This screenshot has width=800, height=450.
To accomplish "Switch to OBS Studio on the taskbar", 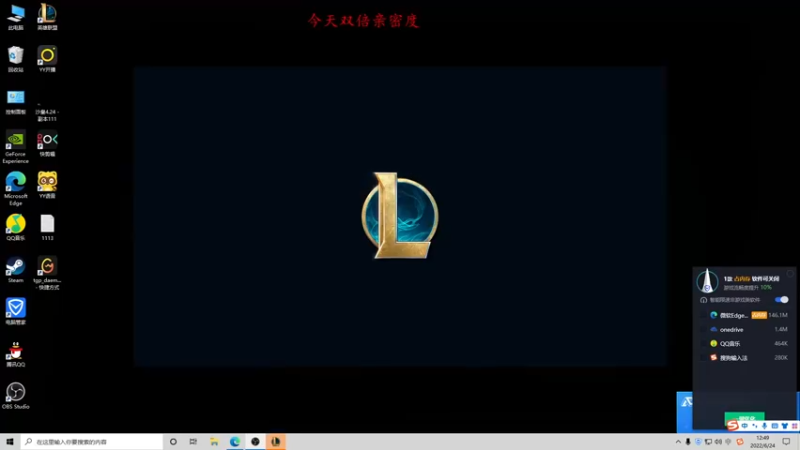I will point(255,442).
